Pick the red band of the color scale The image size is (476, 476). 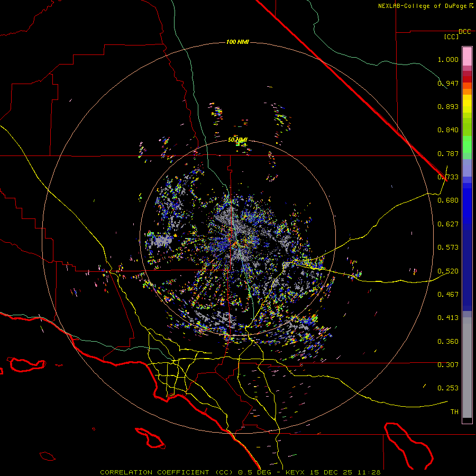tap(467, 79)
